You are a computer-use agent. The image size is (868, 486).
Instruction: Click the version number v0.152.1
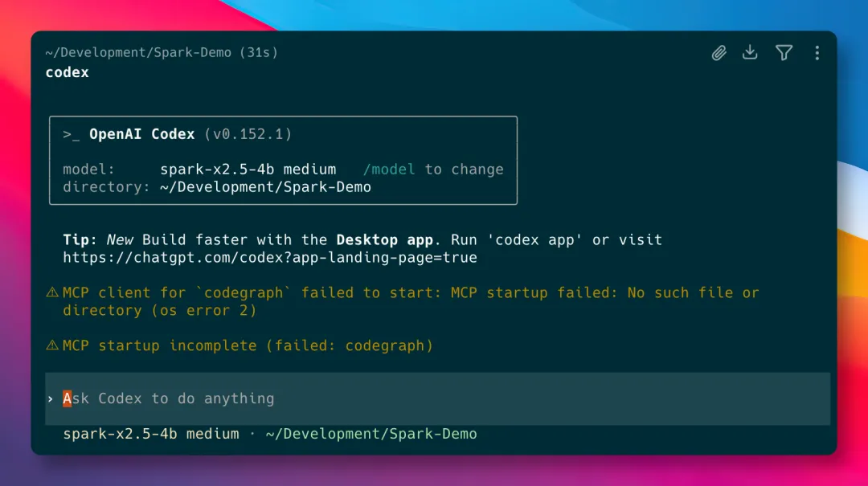pos(248,134)
